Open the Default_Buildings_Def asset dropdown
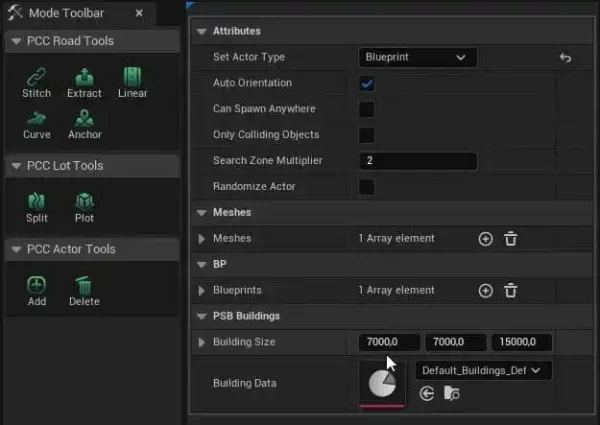The height and width of the screenshot is (425, 600). point(483,370)
